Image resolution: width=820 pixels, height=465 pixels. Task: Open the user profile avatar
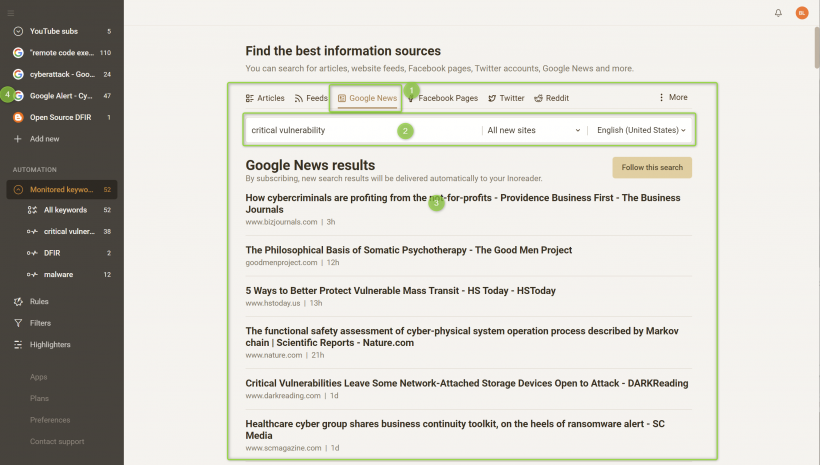(802, 13)
